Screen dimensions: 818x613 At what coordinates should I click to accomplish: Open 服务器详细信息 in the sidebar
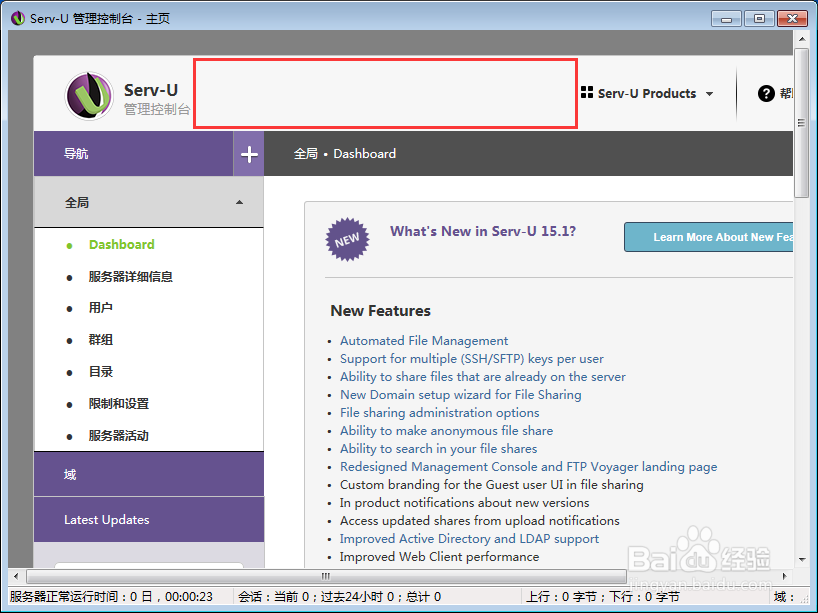(x=130, y=277)
